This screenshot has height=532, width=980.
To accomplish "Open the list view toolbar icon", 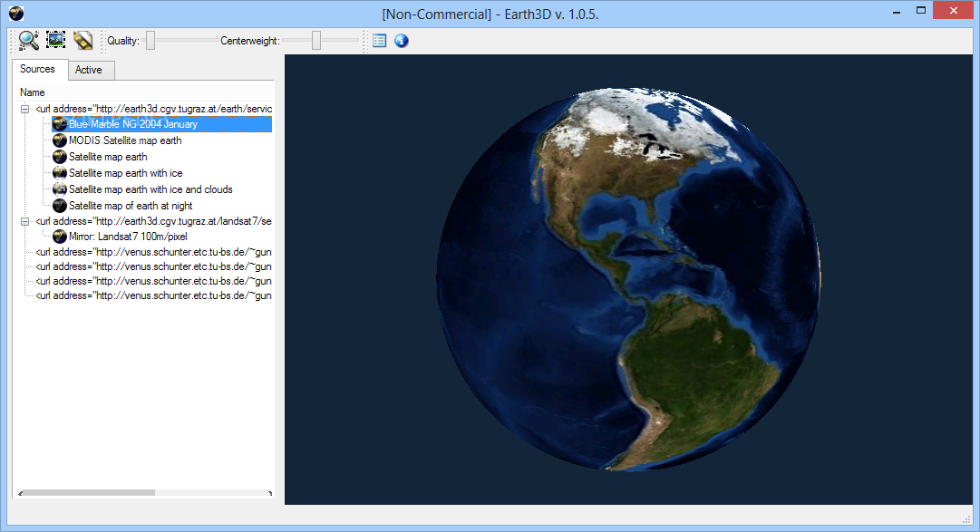I will pyautogui.click(x=379, y=41).
